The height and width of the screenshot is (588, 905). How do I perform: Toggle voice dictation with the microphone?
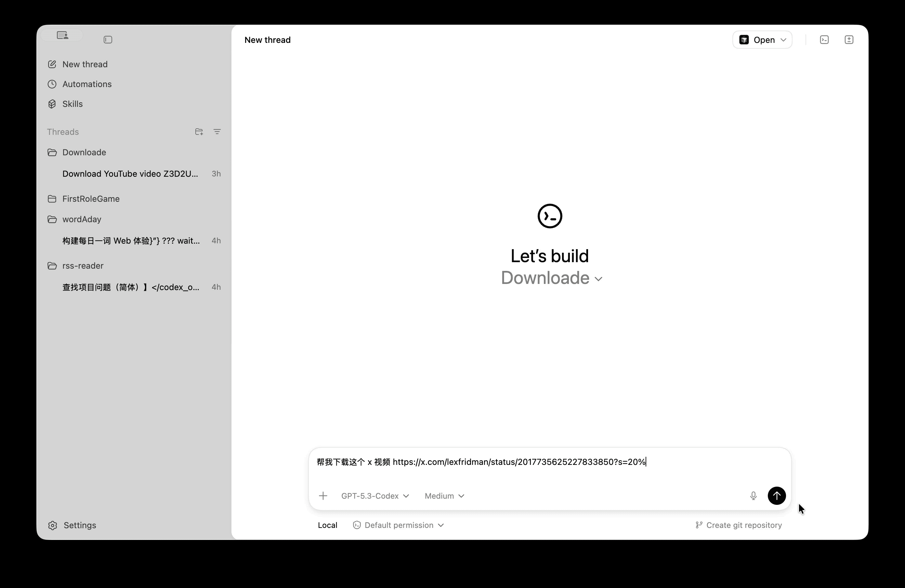[753, 496]
